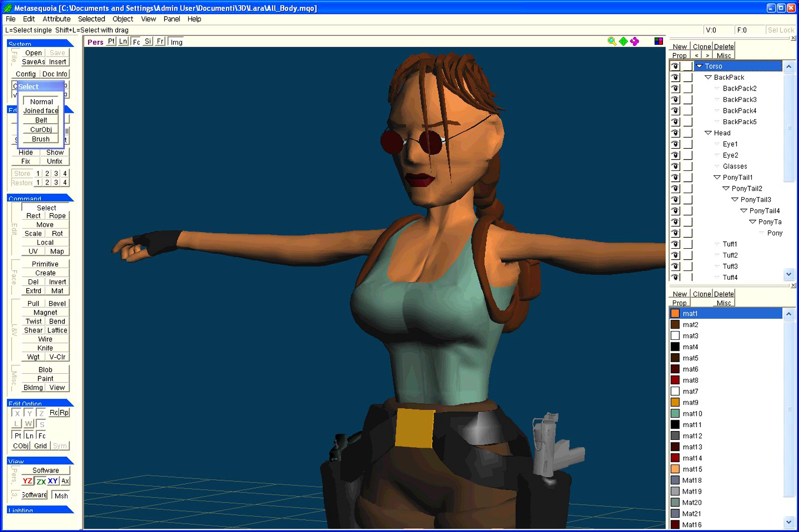Open the Object menu

tap(123, 19)
